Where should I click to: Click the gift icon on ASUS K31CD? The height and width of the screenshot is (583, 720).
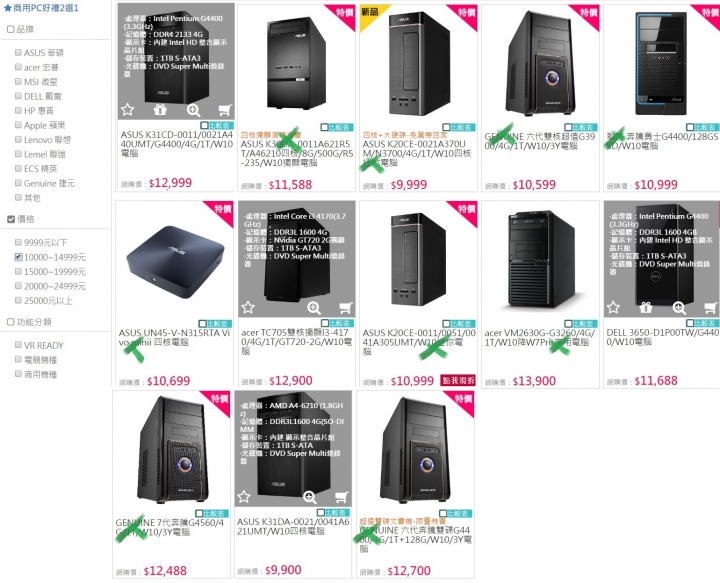160,110
